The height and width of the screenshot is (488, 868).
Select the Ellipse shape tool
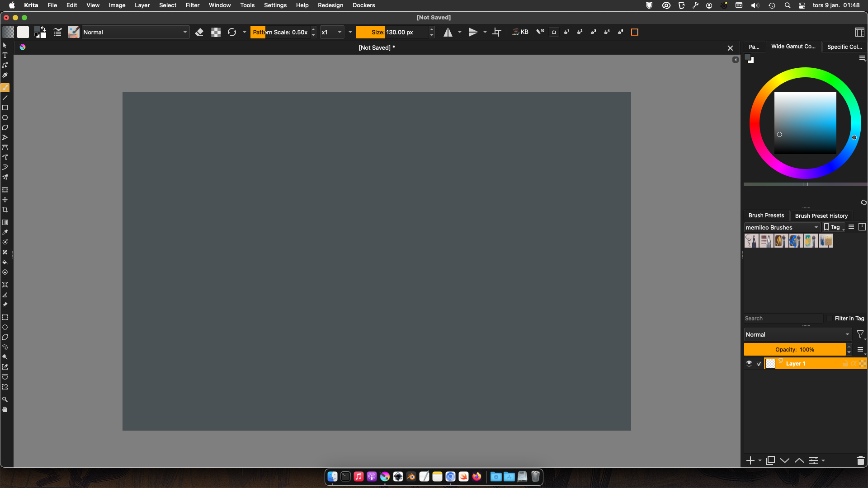pos(5,118)
